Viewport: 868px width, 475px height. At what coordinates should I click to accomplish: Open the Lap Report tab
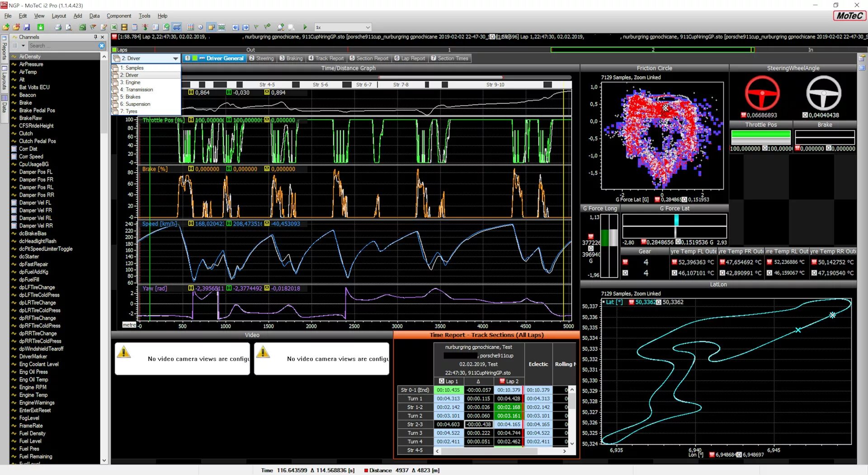tap(410, 58)
